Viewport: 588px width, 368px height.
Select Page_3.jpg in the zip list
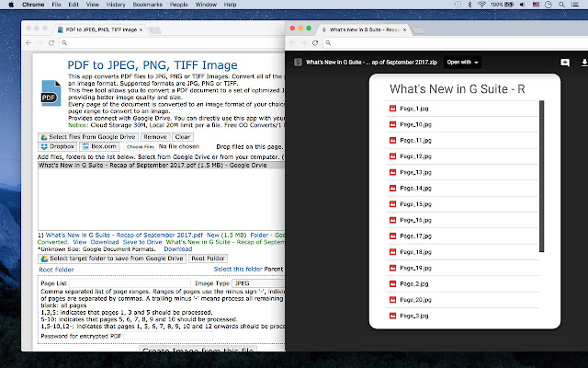pos(462,316)
